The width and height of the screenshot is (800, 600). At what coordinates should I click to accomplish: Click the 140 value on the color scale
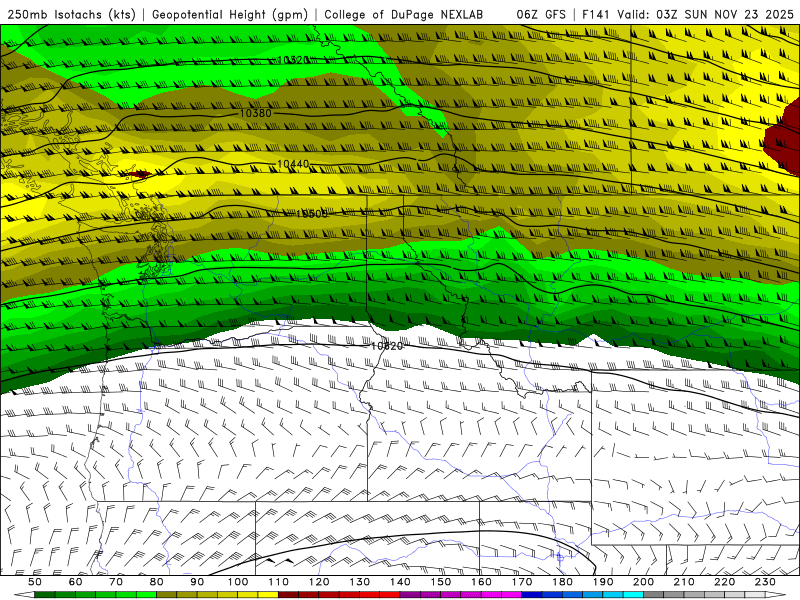401,582
